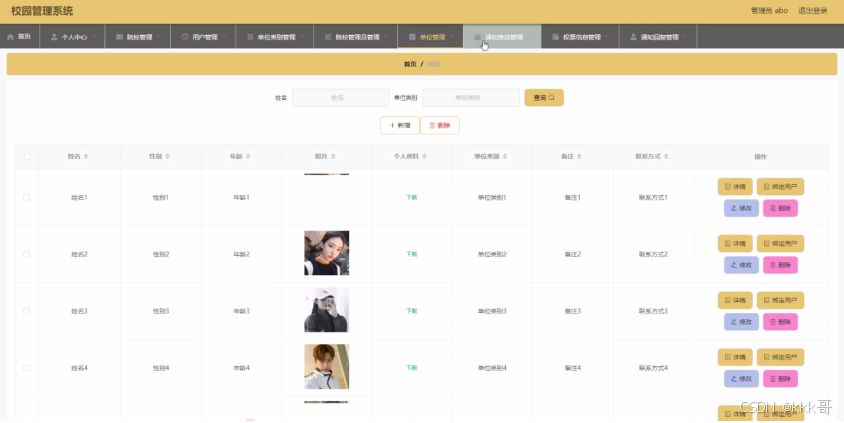Check the checkbox for row 姓名4
This screenshot has height=423, width=844.
(x=26, y=368)
